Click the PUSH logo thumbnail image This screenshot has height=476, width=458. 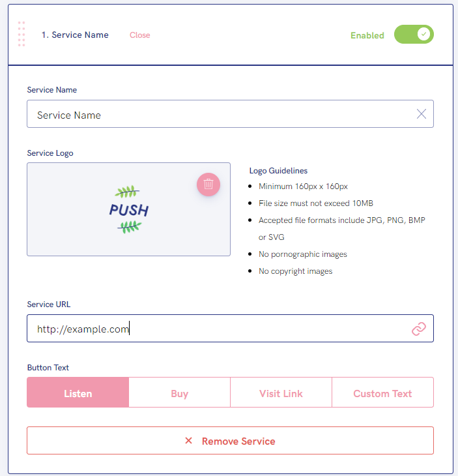[129, 209]
